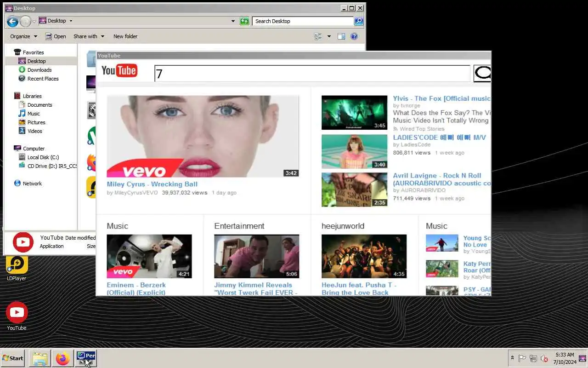588x368 pixels.
Task: Open the view options dropdown arrow
Action: 329,36
